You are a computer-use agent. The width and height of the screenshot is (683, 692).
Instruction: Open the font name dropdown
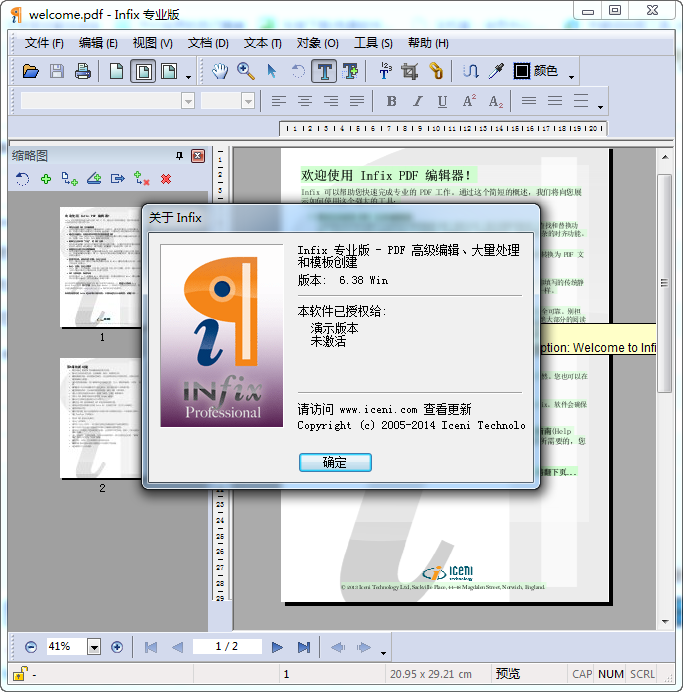coord(188,101)
